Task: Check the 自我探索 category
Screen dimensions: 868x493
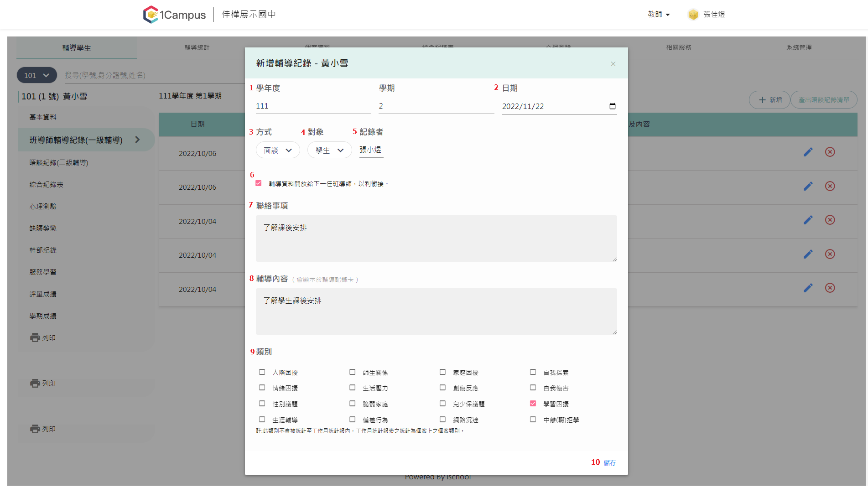Action: [x=533, y=372]
